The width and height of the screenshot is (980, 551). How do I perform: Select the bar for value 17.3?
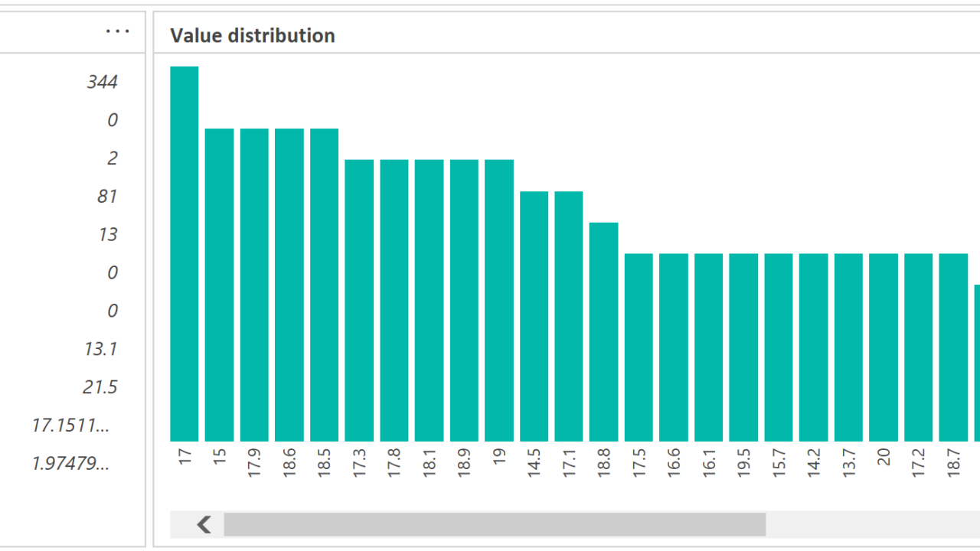[359, 300]
